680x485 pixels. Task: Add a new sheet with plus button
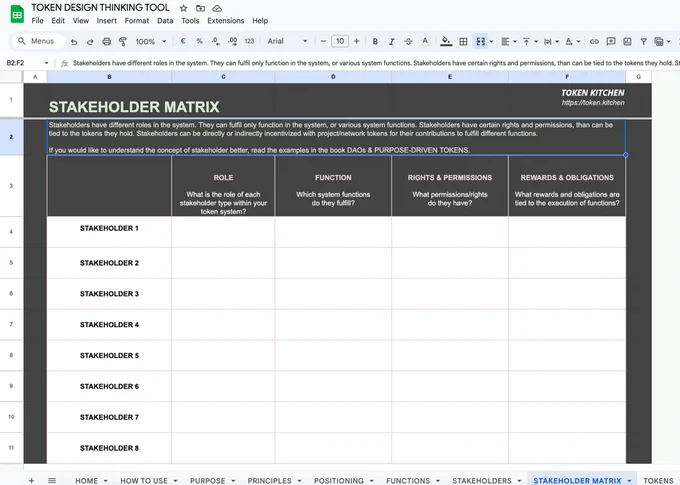click(x=31, y=480)
